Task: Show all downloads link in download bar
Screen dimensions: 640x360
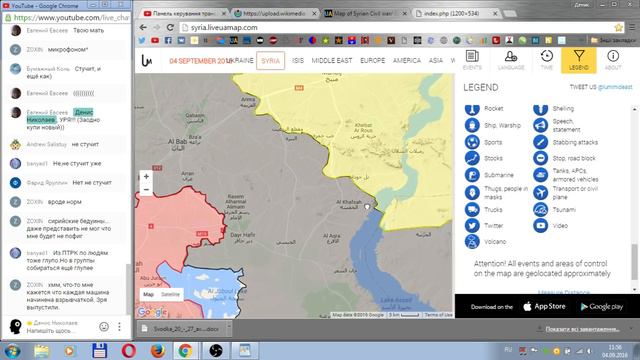Action: (x=582, y=329)
